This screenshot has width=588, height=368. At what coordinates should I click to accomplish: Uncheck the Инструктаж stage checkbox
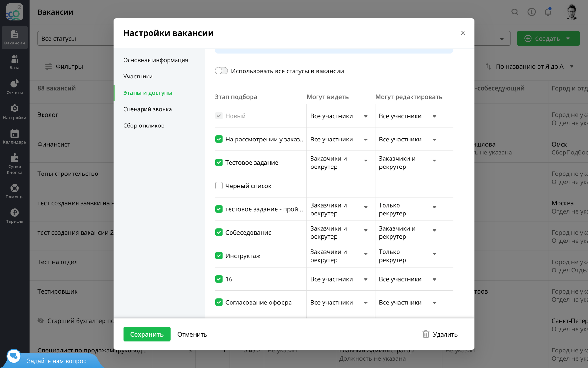[x=219, y=256]
